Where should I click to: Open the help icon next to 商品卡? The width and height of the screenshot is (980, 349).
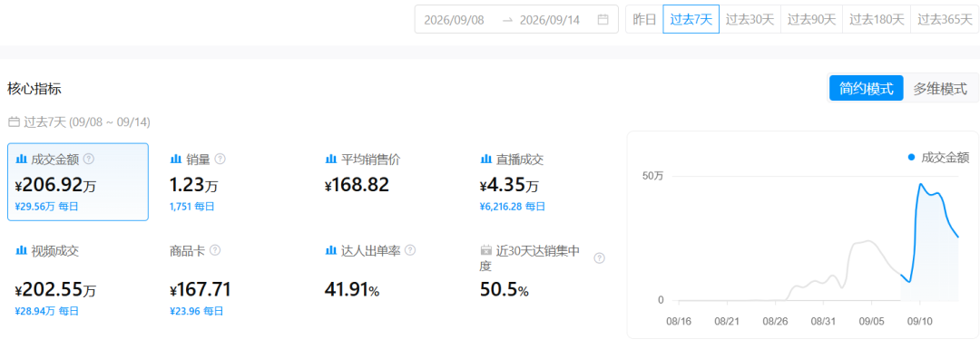(x=215, y=250)
